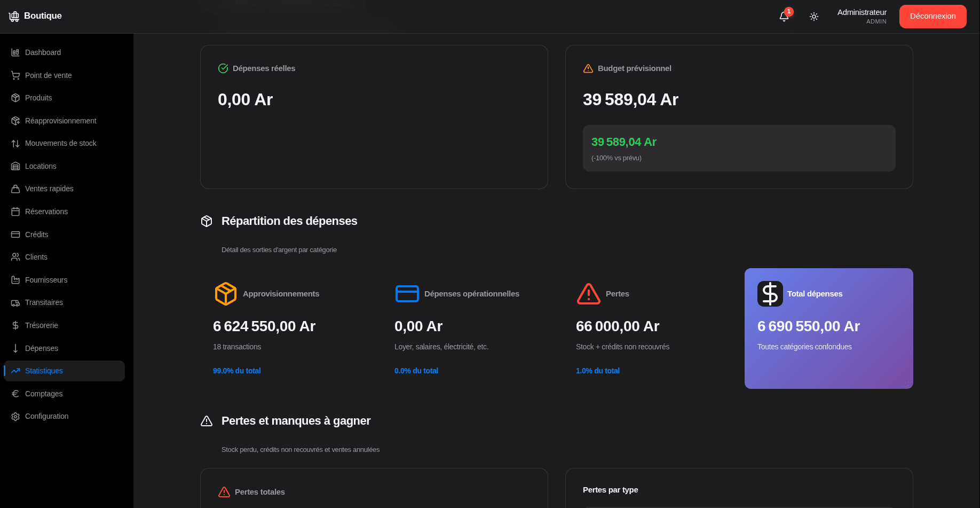
Task: Click the Réapprovisionnement package icon
Action: coord(15,121)
